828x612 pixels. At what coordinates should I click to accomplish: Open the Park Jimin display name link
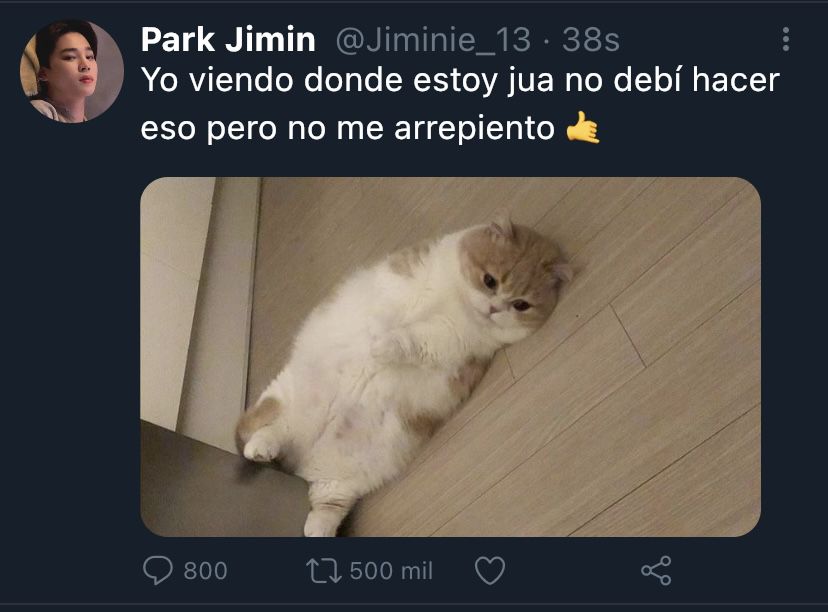[228, 40]
